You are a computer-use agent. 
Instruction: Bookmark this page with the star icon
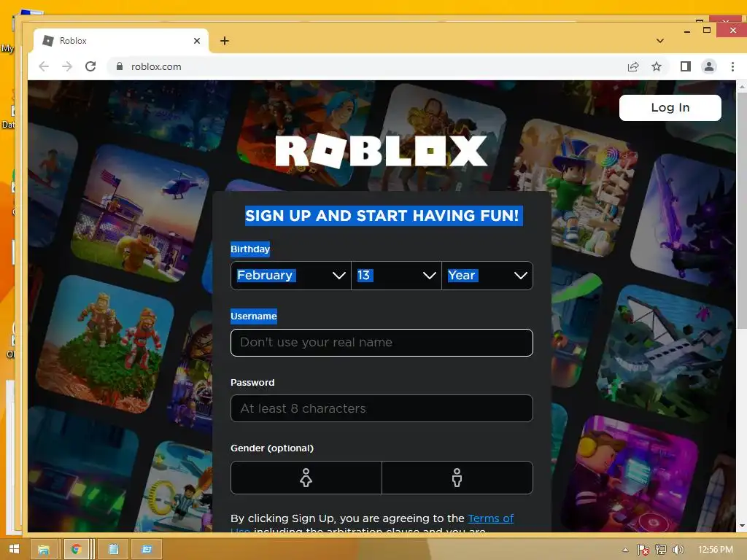[657, 66]
